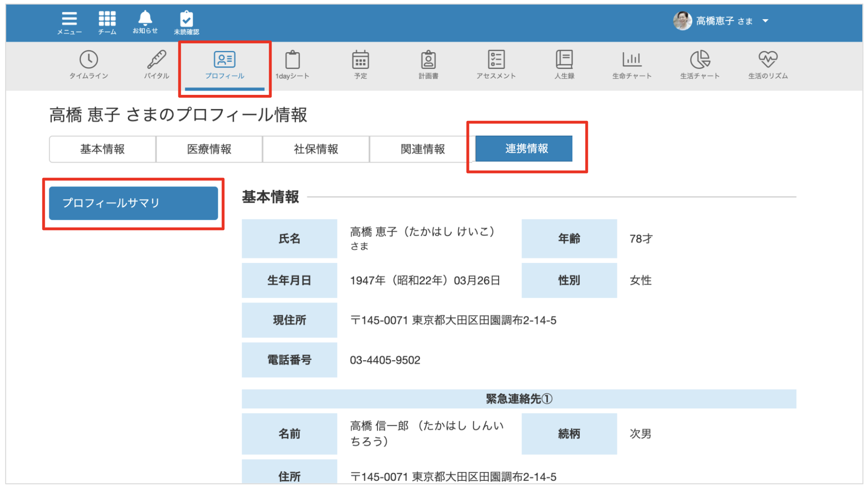
Task: Switch to the 社保情報 tab
Action: pyautogui.click(x=316, y=149)
